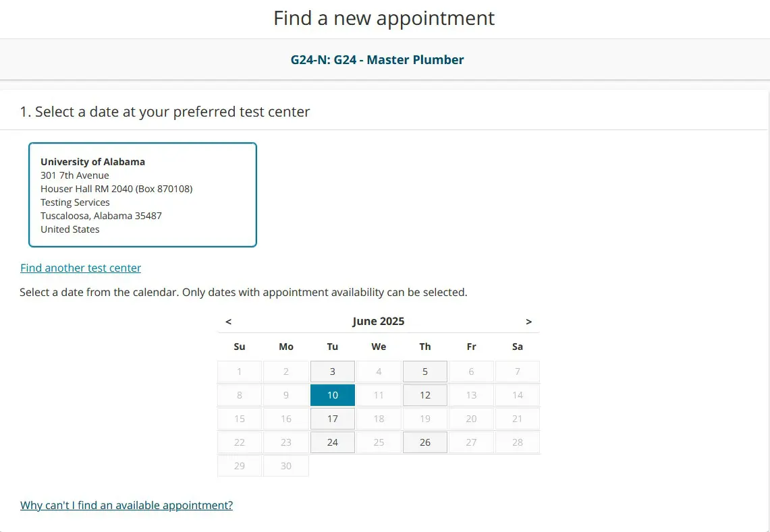Choose June 12 from the calendar
Screen dimensions: 770x532
point(424,394)
